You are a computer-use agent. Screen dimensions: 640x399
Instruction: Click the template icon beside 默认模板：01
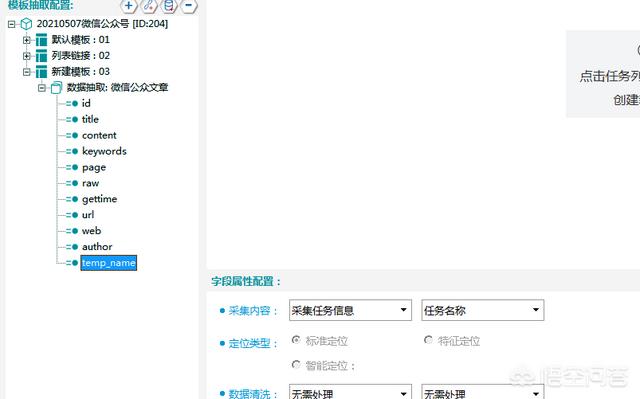41,40
